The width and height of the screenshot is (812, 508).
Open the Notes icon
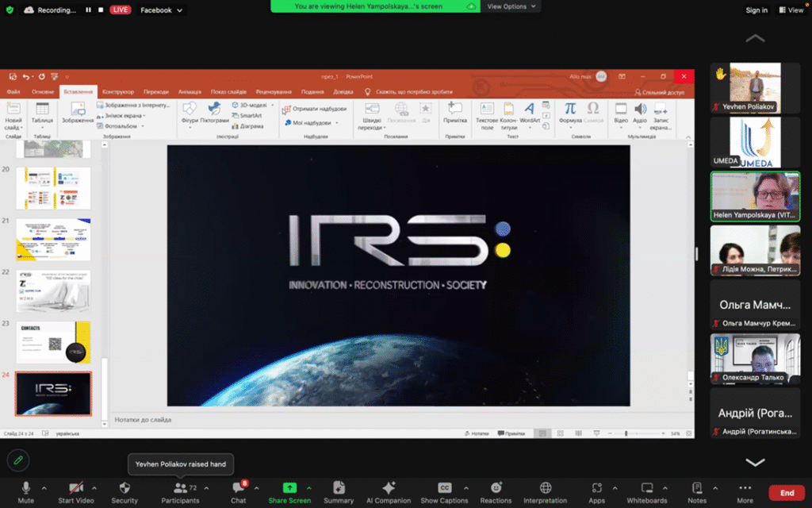pyautogui.click(x=697, y=488)
